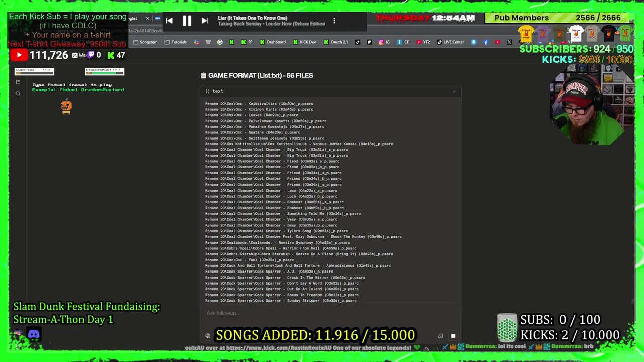Open the Dashboard bookmark

click(x=273, y=42)
